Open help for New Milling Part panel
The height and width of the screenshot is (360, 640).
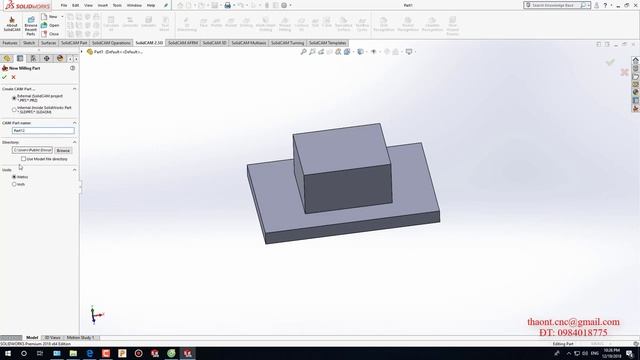point(73,68)
